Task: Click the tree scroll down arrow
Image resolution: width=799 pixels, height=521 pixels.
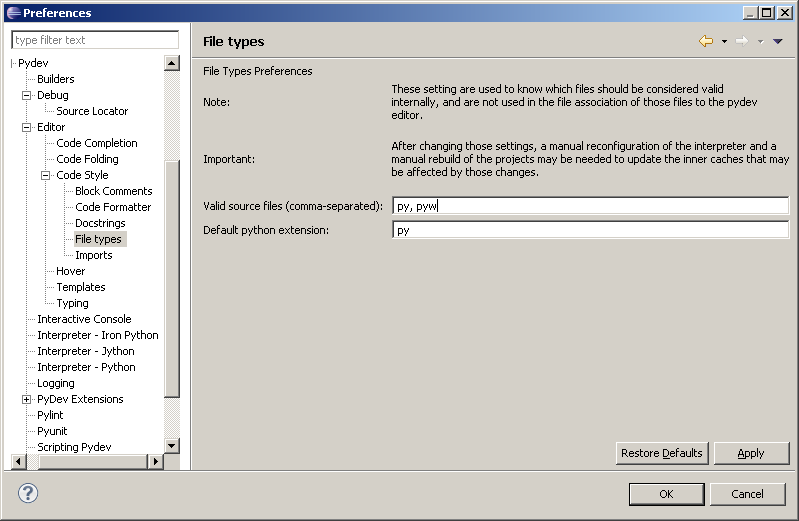Action: (x=172, y=446)
